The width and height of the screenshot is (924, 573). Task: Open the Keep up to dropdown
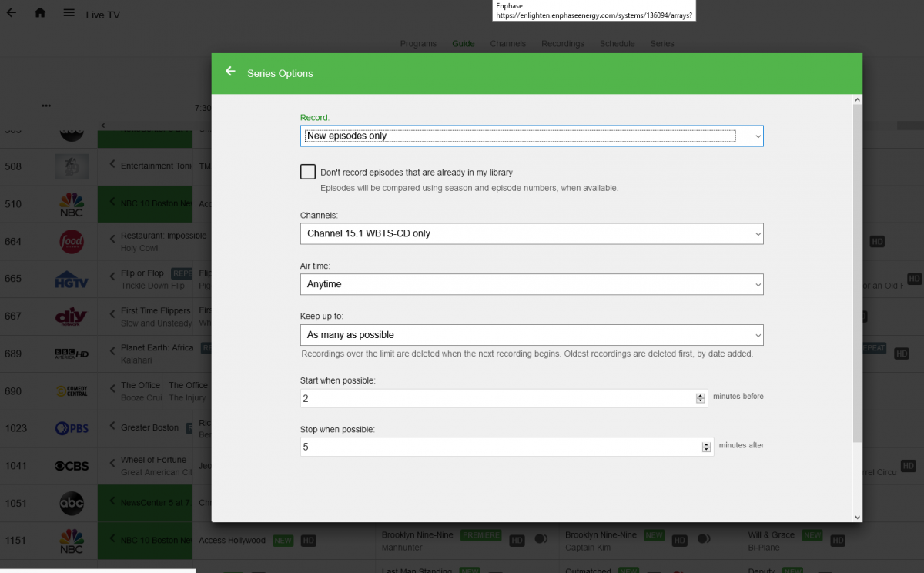(531, 335)
